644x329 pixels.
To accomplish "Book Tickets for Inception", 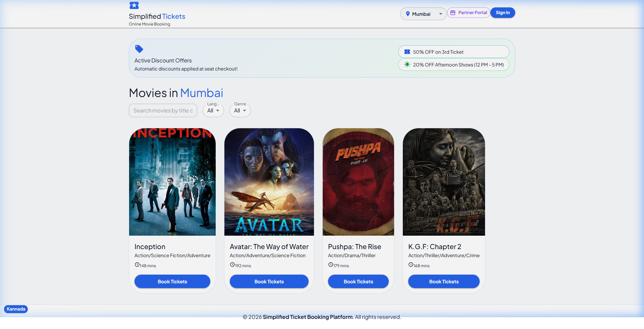I will tap(172, 281).
